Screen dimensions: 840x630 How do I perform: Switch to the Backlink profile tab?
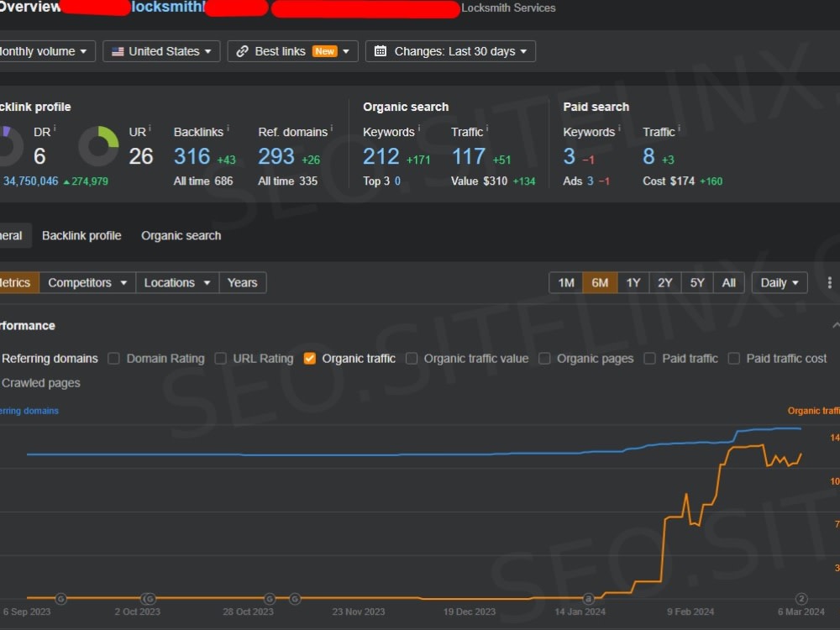[x=81, y=236]
